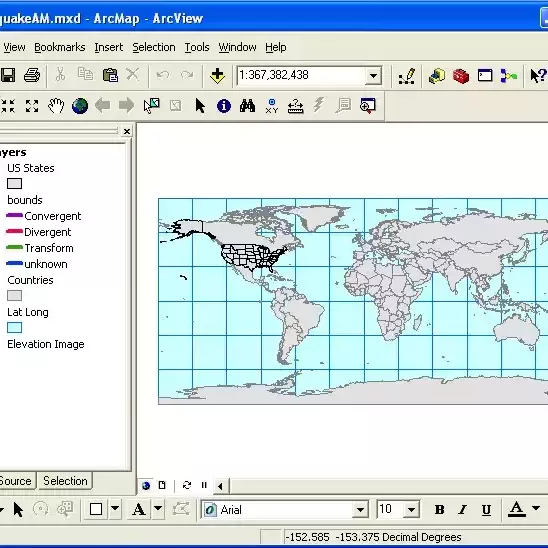Click the horizontal scrollbar left arrow
This screenshot has width=548, height=548.
point(220,486)
